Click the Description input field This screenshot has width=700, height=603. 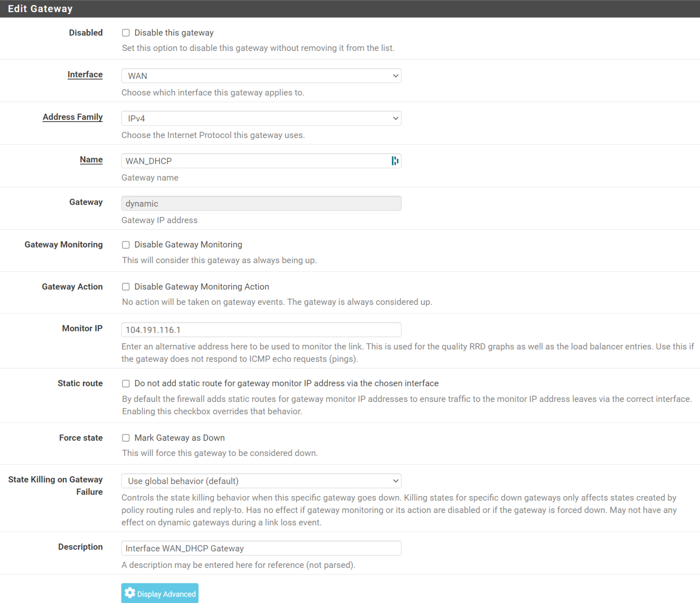click(x=261, y=548)
